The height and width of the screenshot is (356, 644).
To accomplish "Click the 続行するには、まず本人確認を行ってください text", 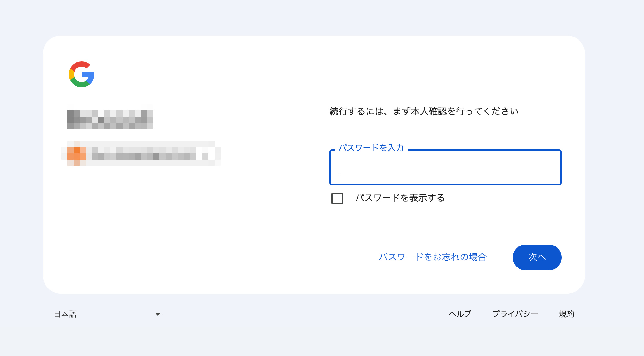I will (x=424, y=111).
